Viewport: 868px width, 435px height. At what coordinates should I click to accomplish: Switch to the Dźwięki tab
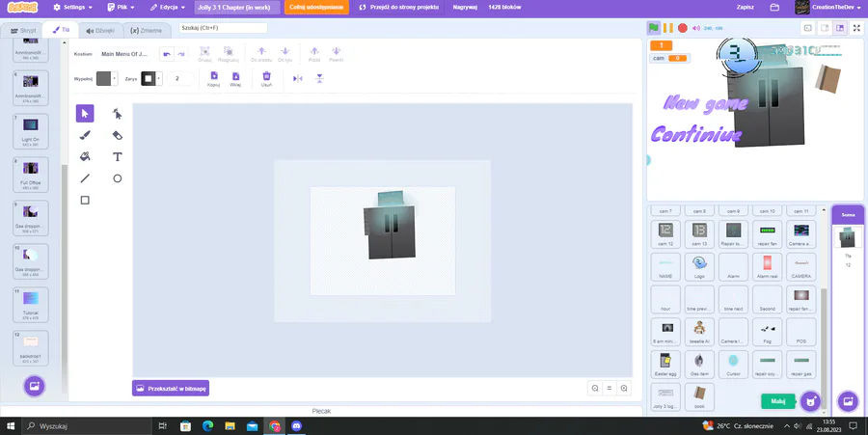(x=100, y=31)
